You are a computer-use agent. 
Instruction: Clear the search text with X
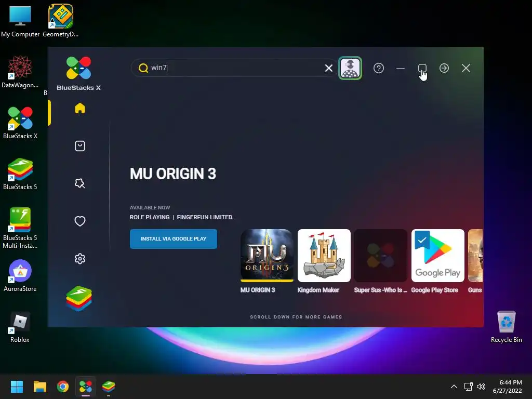pyautogui.click(x=328, y=68)
